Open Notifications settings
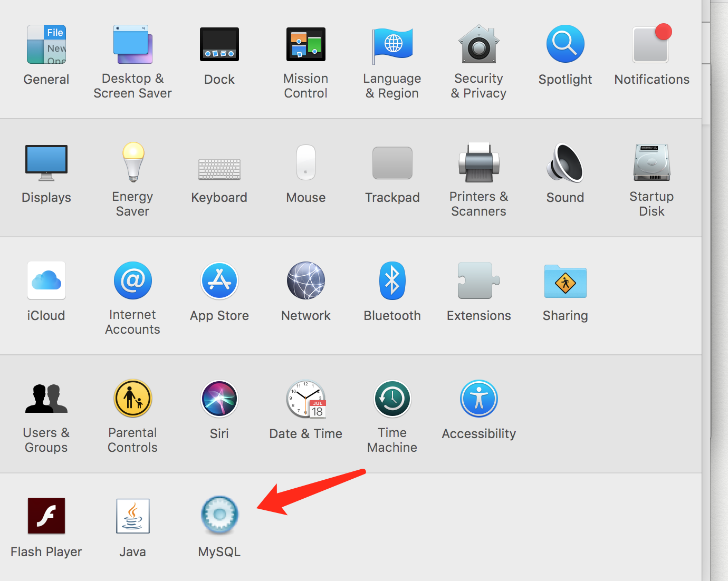 [x=651, y=44]
